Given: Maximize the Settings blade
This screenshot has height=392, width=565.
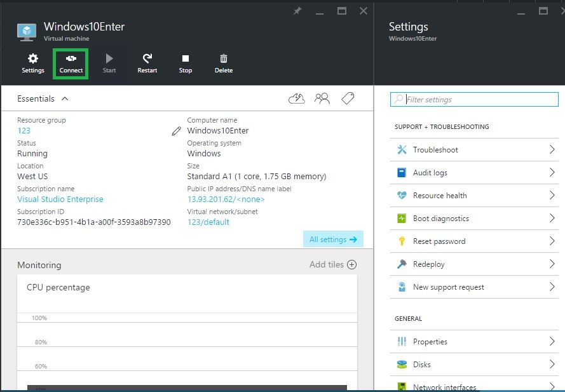Looking at the screenshot, I should (x=543, y=11).
